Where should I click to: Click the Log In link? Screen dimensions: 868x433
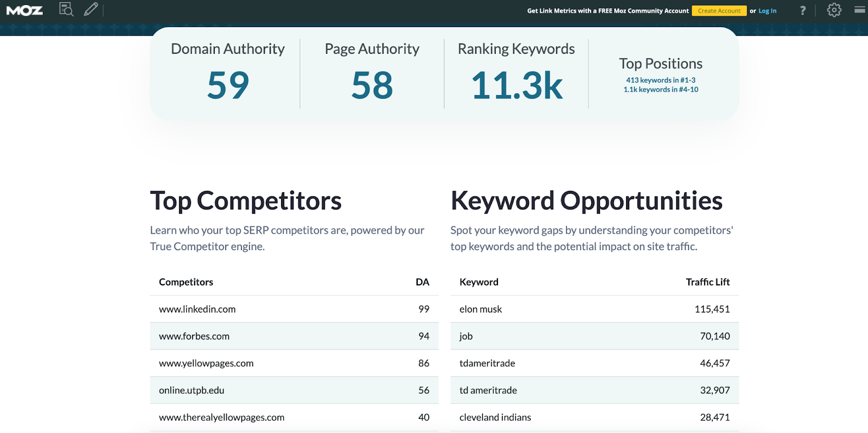[x=767, y=11]
